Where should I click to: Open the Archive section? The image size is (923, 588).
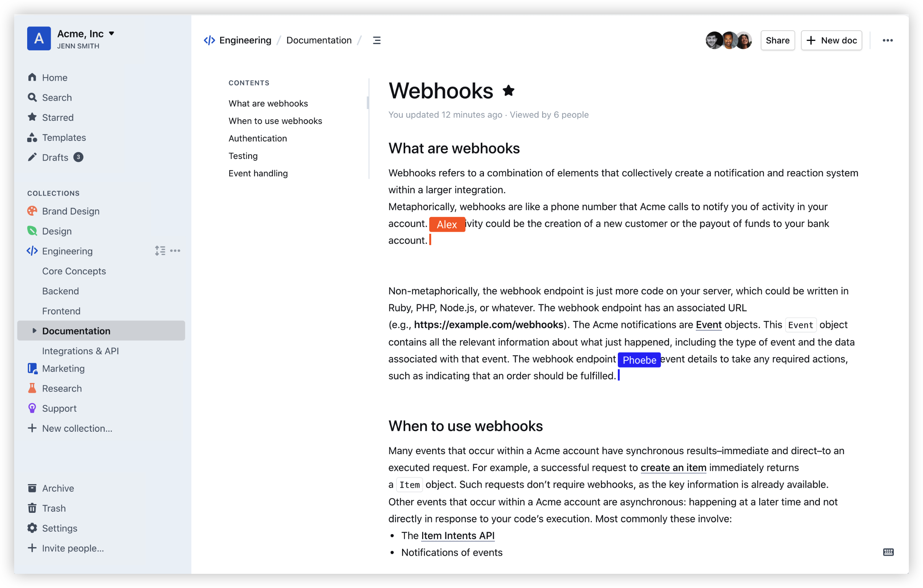coord(57,488)
